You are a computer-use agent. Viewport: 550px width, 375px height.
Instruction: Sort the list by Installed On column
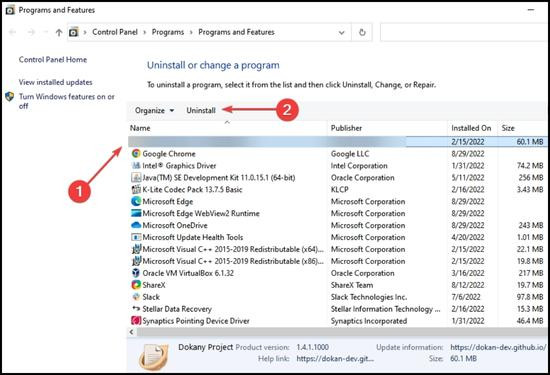pyautogui.click(x=472, y=128)
